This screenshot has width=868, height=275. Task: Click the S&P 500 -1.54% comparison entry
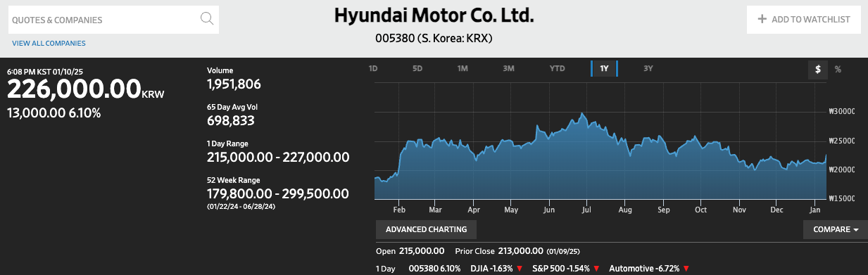pos(565,269)
